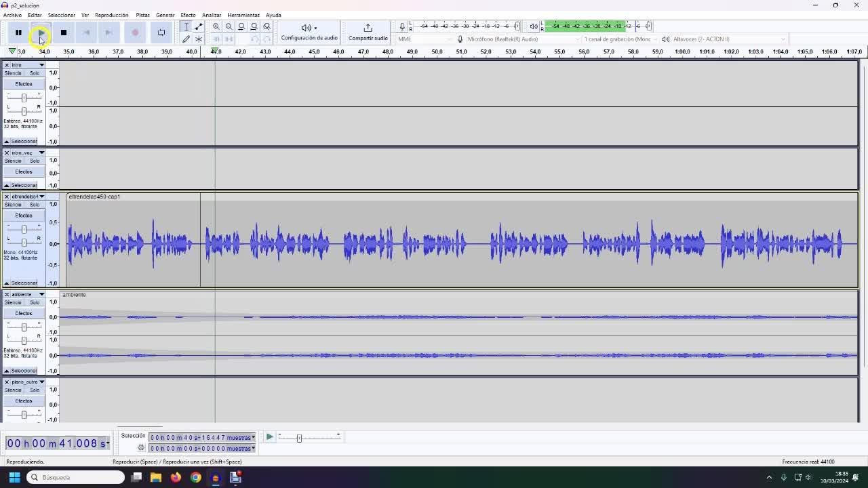Solo the 'intro_voz' track
The width and height of the screenshot is (868, 488).
click(35, 161)
